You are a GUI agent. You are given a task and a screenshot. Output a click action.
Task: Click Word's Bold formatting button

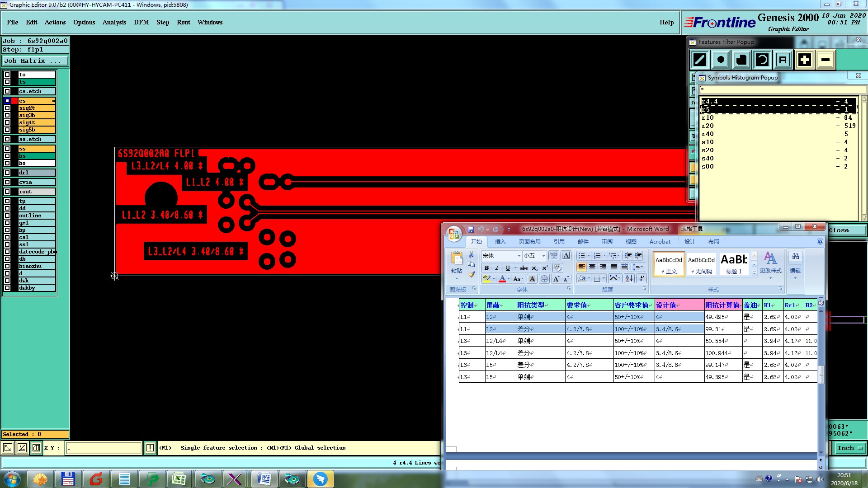(x=486, y=267)
